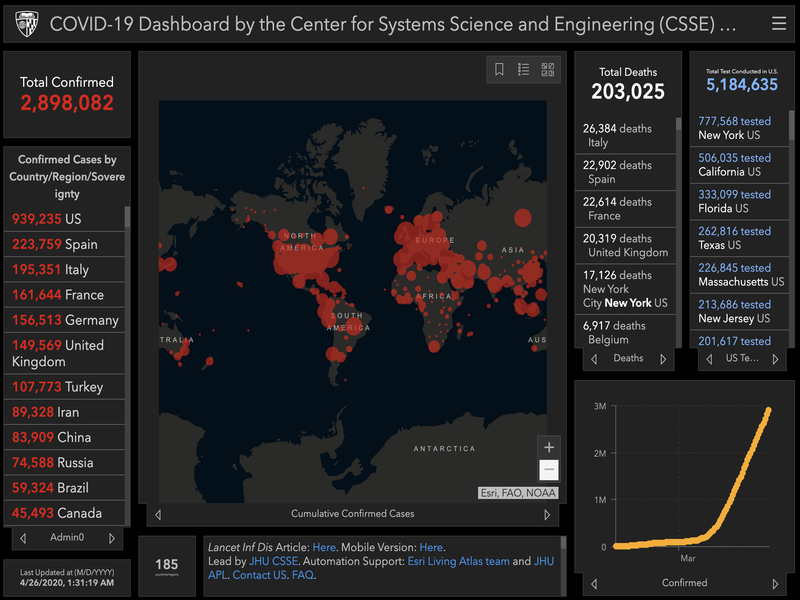Select the 213,686 tested New Jersey entry
The width and height of the screenshot is (800, 600).
point(740,312)
